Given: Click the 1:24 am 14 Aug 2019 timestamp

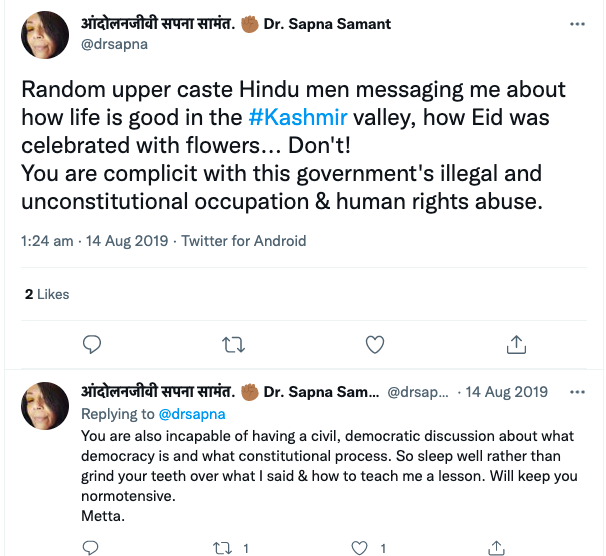Looking at the screenshot, I should 96,241.
